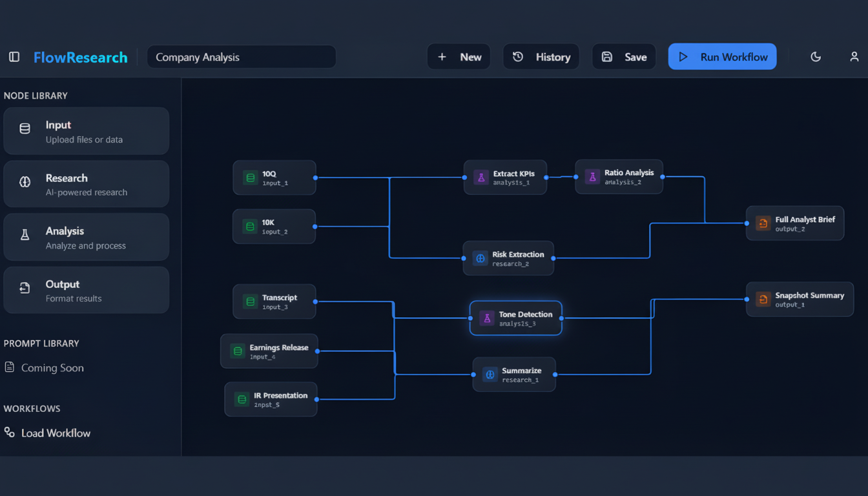Image resolution: width=868 pixels, height=496 pixels.
Task: Click the globe icon on Risk Extraction node
Action: (480, 258)
